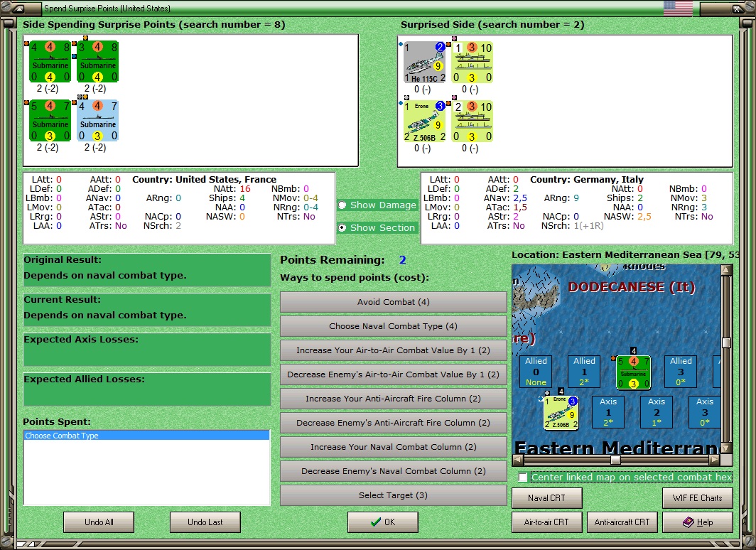Screen dimensions: 756x550
Task: Open the Air-to-air CRT chart
Action: click(x=547, y=522)
